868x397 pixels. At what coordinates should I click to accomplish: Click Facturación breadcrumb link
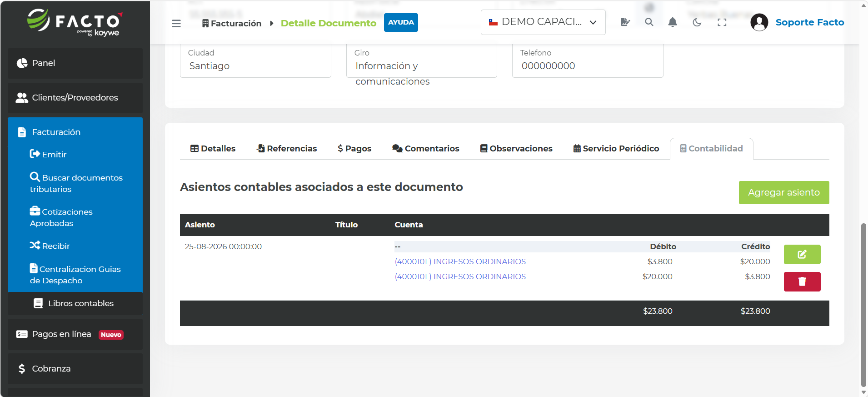coord(232,23)
